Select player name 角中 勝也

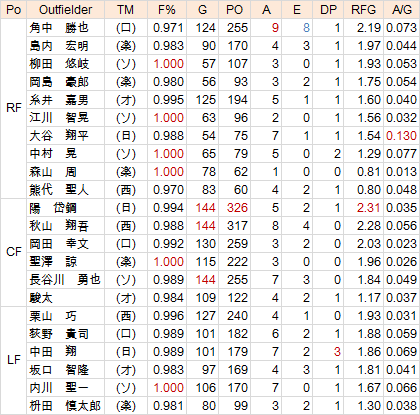(x=59, y=28)
